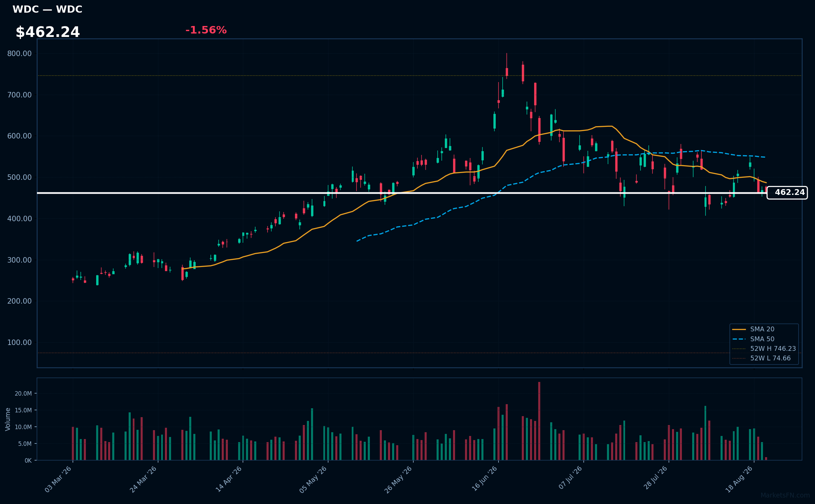
Task: Click the 100.00 price axis label
Action: pyautogui.click(x=20, y=343)
